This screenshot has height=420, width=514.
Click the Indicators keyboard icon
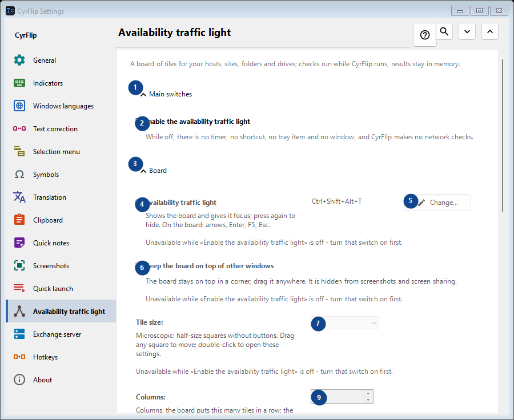pos(19,83)
